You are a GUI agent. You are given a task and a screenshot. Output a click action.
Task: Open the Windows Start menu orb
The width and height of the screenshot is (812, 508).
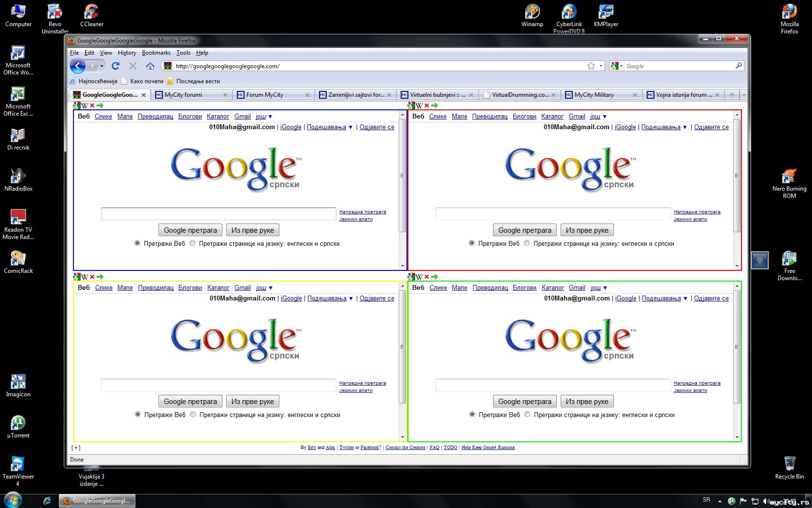(13, 500)
